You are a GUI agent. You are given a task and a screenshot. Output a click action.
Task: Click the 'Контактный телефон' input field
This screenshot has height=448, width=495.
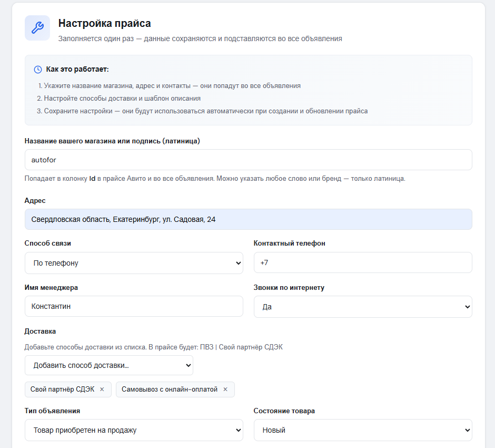coord(363,262)
